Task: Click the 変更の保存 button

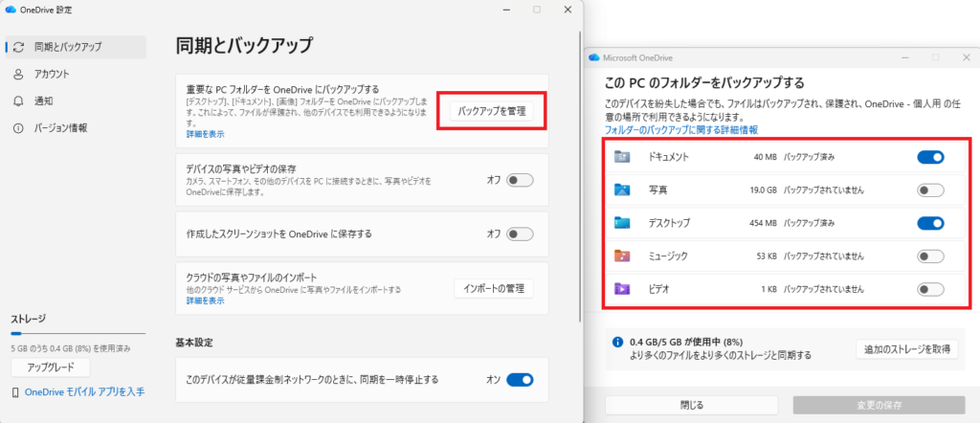Action: tap(879, 405)
